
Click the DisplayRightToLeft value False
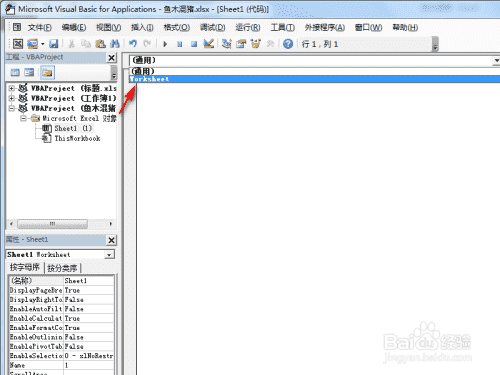88,300
